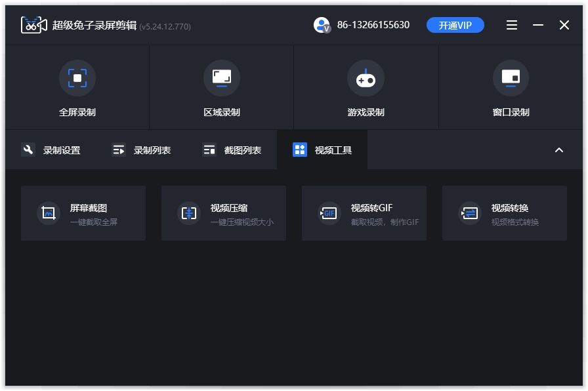Switch to the 截图列表 tab
The width and height of the screenshot is (588, 391).
232,150
